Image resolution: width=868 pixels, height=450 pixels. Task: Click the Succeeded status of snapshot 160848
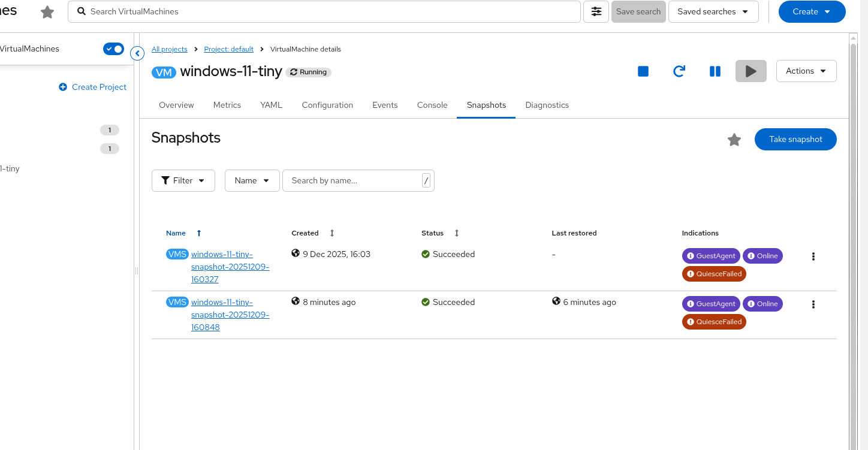(448, 302)
